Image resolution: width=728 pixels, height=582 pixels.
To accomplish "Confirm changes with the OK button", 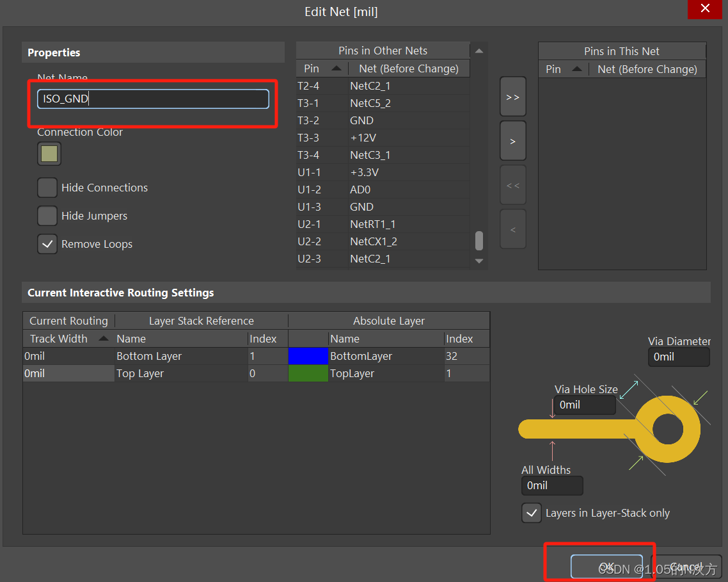I will coord(606,566).
